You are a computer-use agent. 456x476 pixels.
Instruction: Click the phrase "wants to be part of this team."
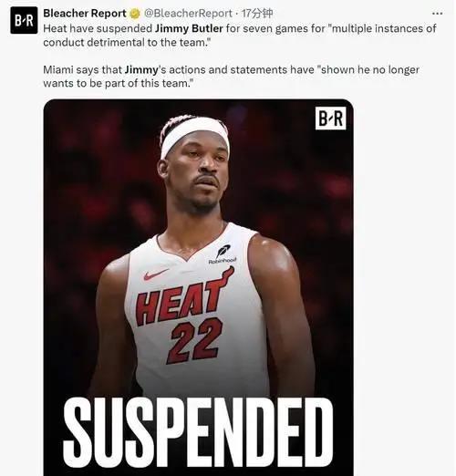pyautogui.click(x=119, y=83)
